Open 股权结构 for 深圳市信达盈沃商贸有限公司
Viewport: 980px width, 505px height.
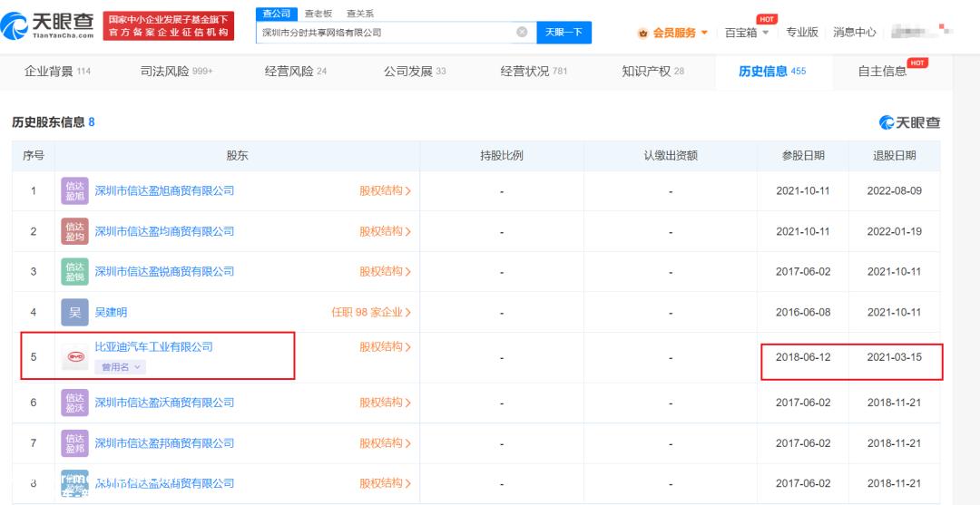385,403
